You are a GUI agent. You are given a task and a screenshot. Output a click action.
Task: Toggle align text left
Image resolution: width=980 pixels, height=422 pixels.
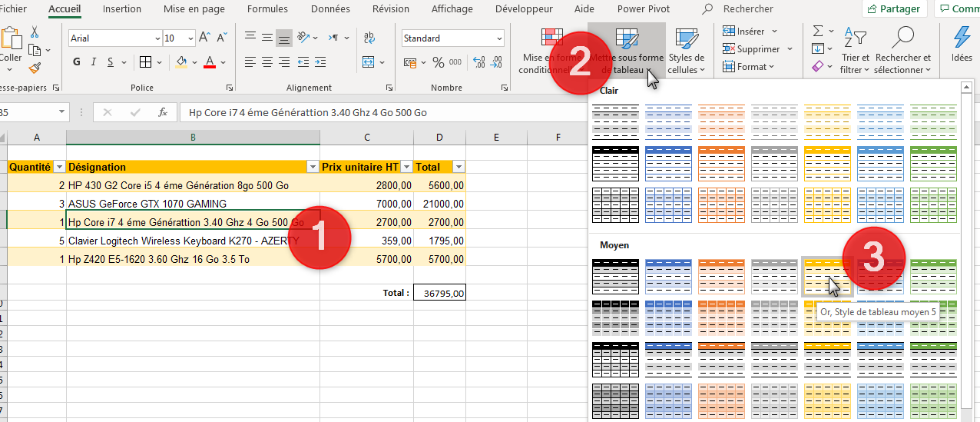[x=250, y=61]
